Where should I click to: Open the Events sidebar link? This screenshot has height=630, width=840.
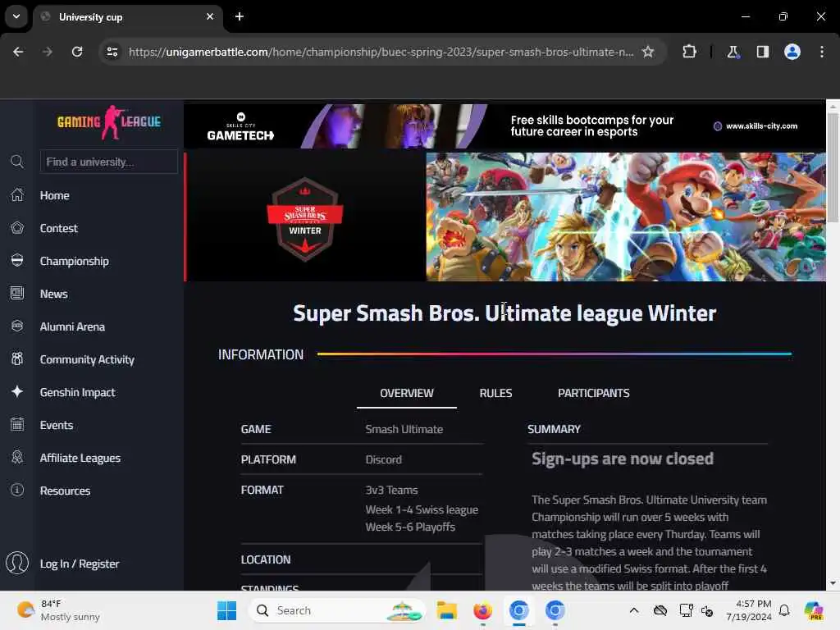coord(57,425)
